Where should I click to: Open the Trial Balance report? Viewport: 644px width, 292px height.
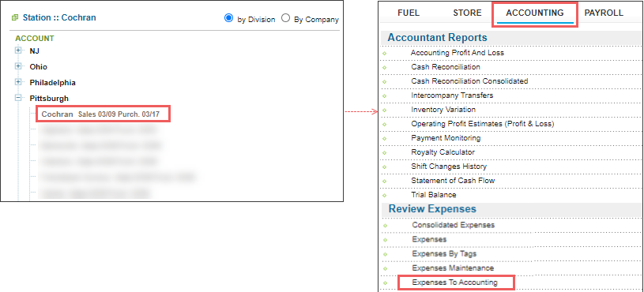[434, 195]
